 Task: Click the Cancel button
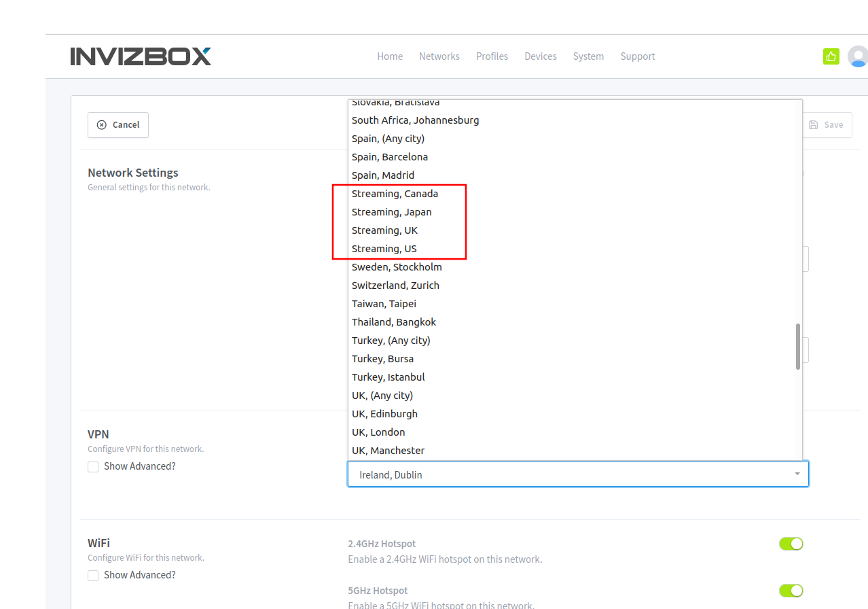[118, 125]
